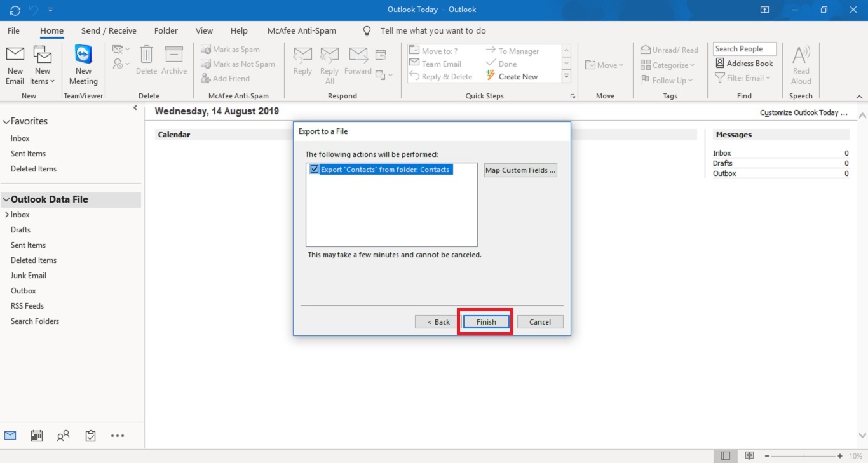
Task: Switch to the Send / Receive tab
Action: 109,30
